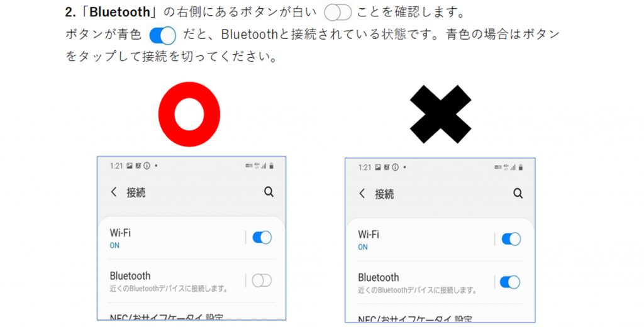
Task: Toggle Wi-Fi switch in right phone screenshot
Action: click(x=511, y=239)
